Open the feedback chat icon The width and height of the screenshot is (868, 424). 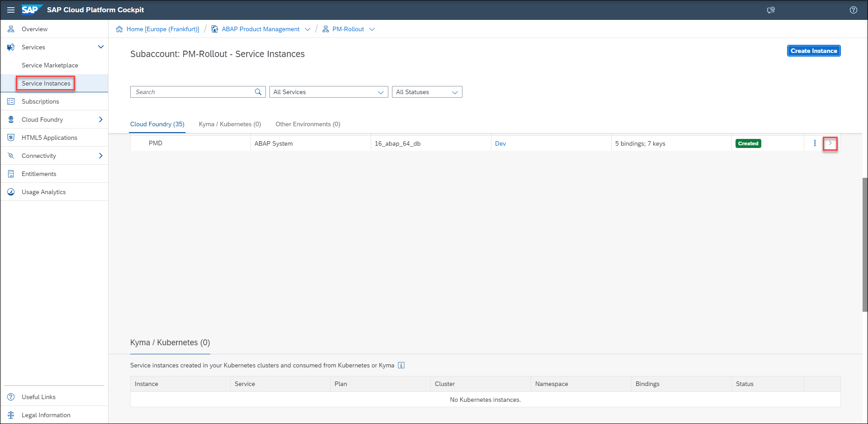(x=771, y=10)
